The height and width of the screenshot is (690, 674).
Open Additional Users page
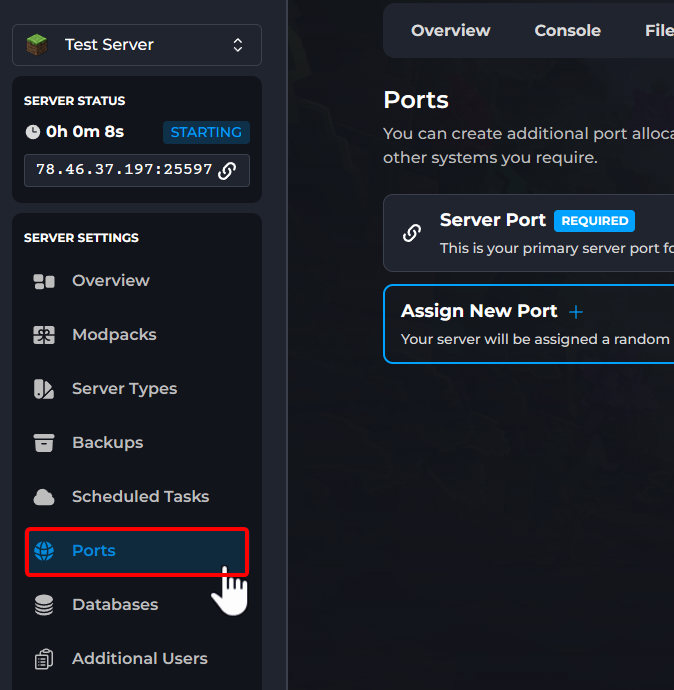click(137, 659)
